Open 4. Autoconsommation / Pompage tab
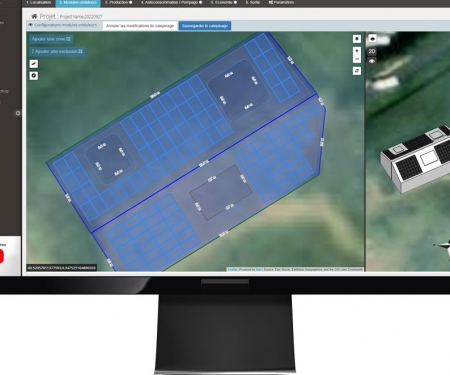 (171, 2)
